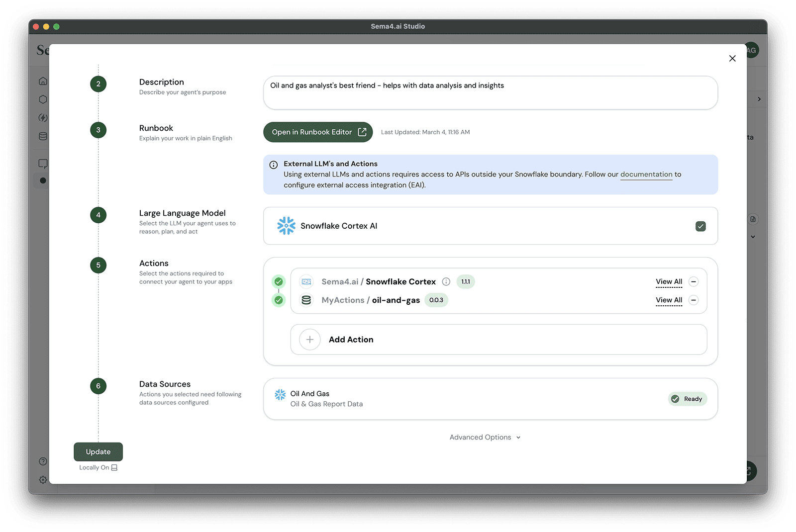The height and width of the screenshot is (532, 796).
Task: Click the plus icon in Add Action
Action: pyautogui.click(x=309, y=340)
